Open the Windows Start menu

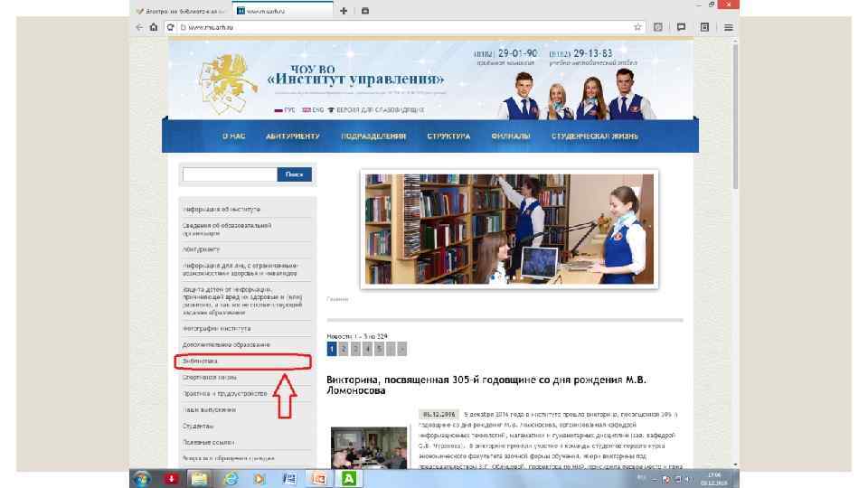click(142, 479)
